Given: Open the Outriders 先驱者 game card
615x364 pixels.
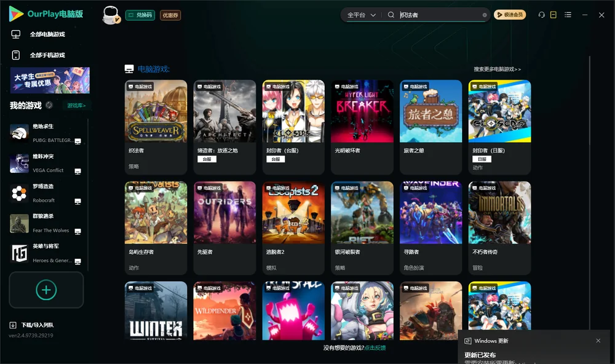Looking at the screenshot, I should click(224, 228).
